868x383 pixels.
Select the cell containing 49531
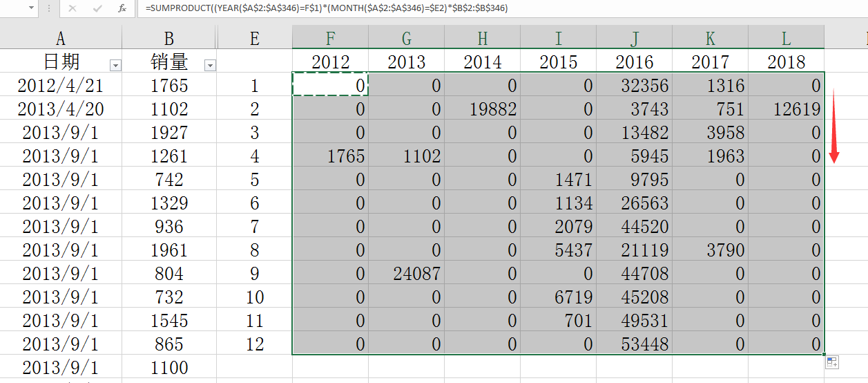(635, 320)
